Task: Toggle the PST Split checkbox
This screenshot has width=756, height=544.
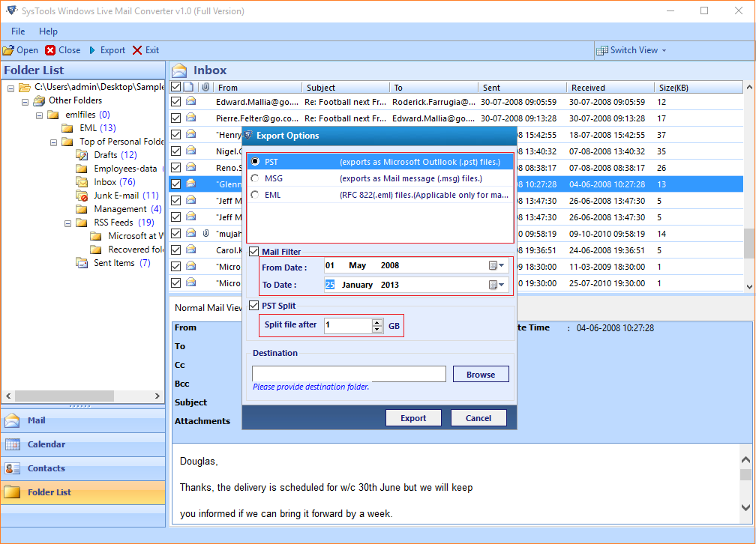Action: coord(254,306)
